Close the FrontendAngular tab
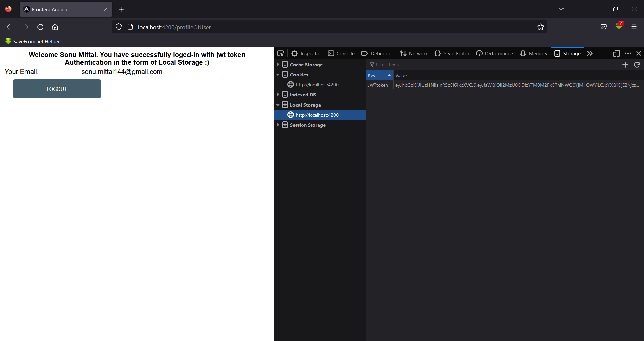644x341 pixels. coord(106,9)
